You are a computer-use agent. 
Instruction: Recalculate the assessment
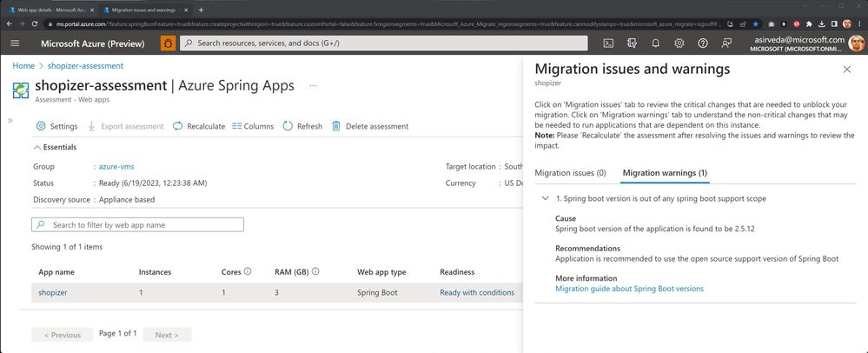(199, 126)
